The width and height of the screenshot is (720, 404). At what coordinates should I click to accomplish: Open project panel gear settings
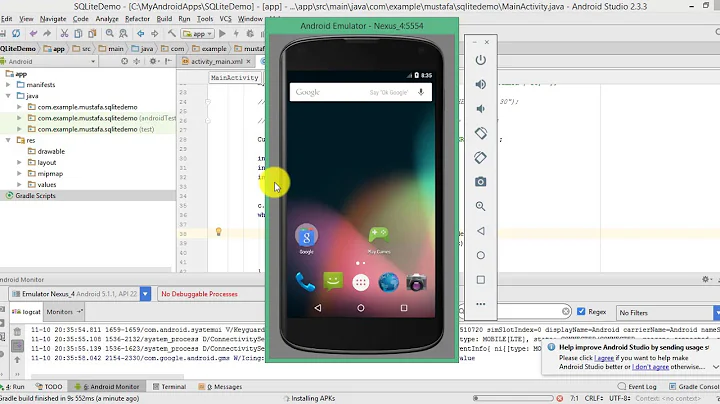(x=153, y=61)
